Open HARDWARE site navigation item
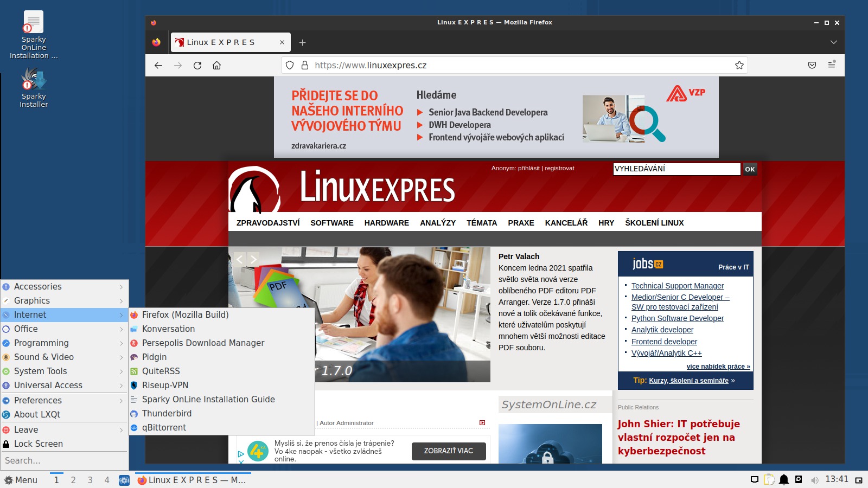 [387, 223]
